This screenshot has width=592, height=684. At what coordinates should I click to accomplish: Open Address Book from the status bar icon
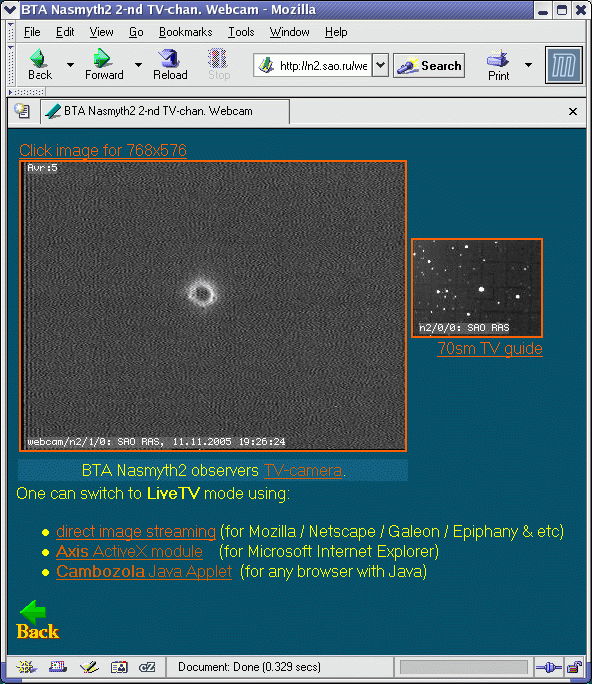click(x=119, y=667)
